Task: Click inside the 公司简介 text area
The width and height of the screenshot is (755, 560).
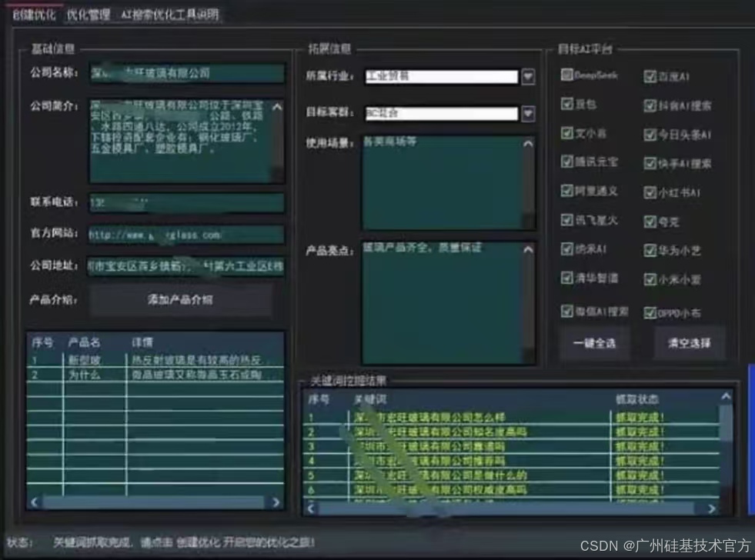Action: (181, 141)
